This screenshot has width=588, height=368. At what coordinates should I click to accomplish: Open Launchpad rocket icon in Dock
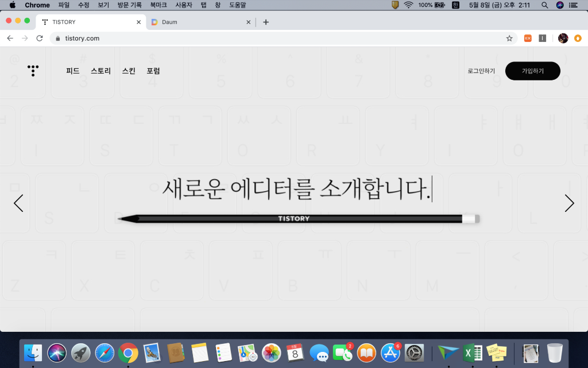(x=80, y=353)
